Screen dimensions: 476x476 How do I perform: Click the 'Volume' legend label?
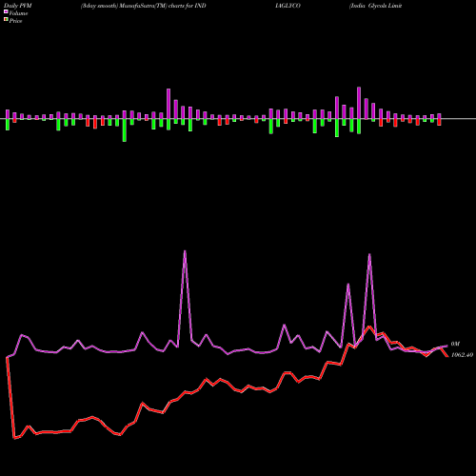click(18, 13)
